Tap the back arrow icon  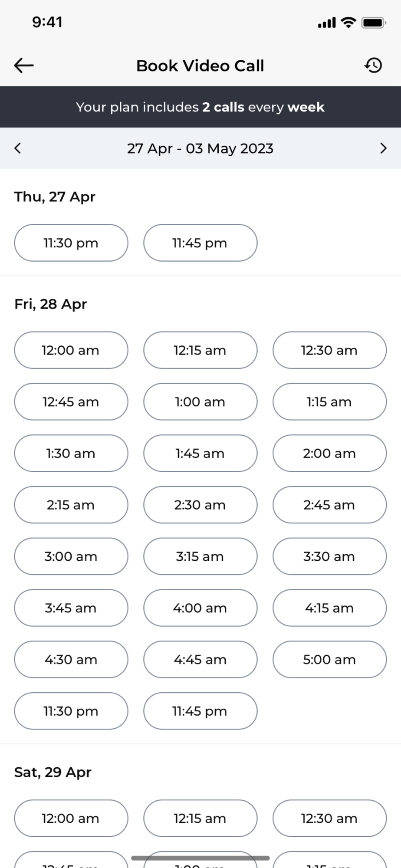click(x=24, y=66)
